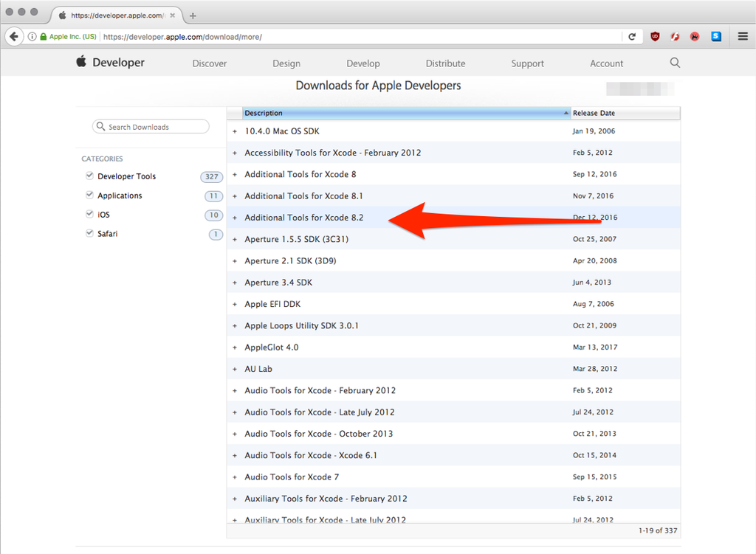Expand the Additional Tools for Xcode 8.2 row
Image resolution: width=756 pixels, height=554 pixels.
click(x=236, y=218)
